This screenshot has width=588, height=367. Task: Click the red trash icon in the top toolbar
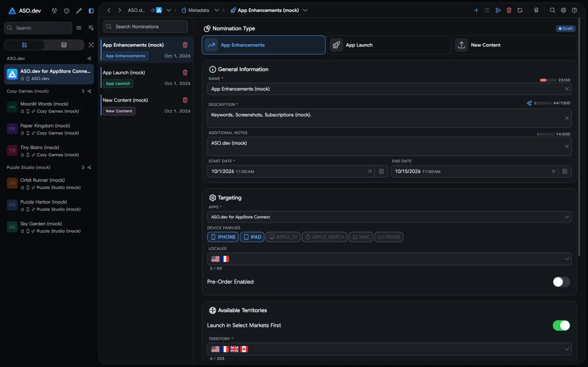(x=509, y=10)
